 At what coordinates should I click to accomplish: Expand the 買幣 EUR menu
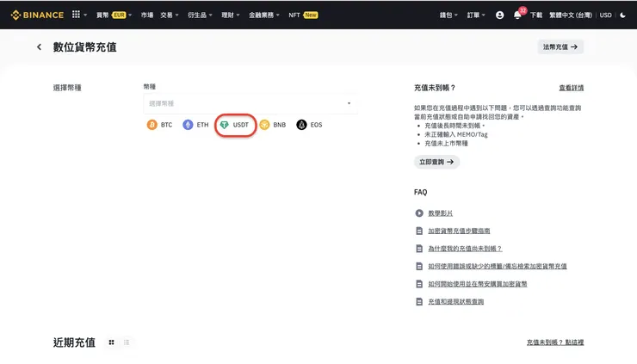pyautogui.click(x=114, y=15)
